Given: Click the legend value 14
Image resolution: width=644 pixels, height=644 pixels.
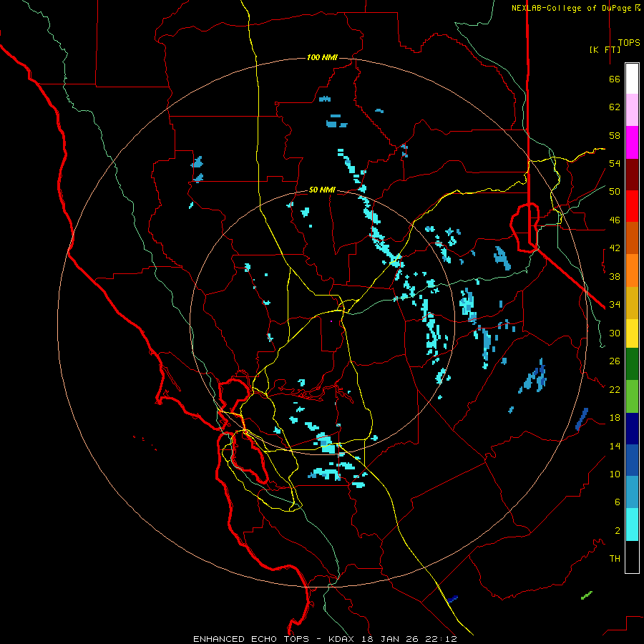Looking at the screenshot, I should 615,446.
